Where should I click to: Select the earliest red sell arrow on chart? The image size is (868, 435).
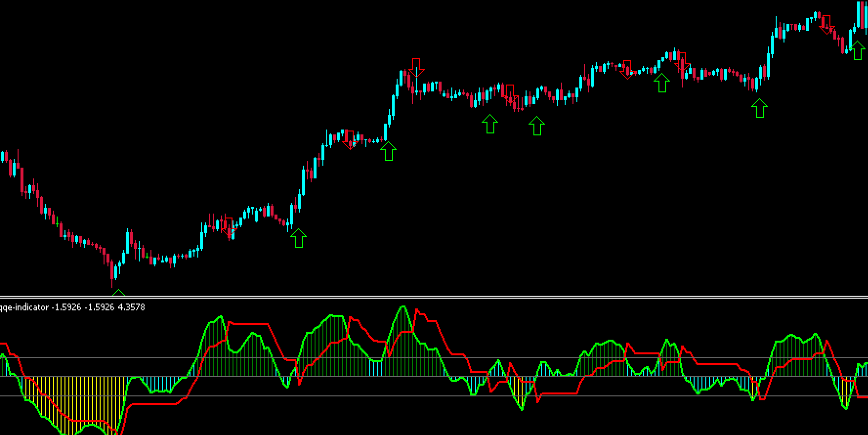point(228,227)
